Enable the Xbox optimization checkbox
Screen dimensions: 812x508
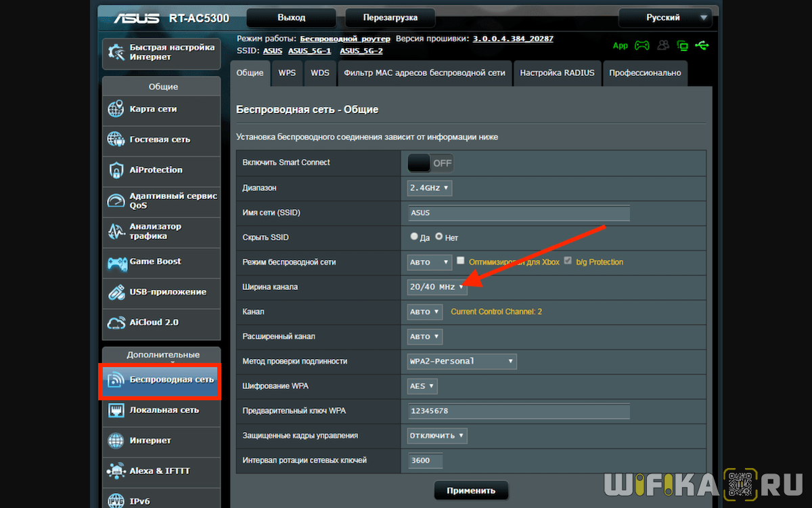[x=461, y=261]
